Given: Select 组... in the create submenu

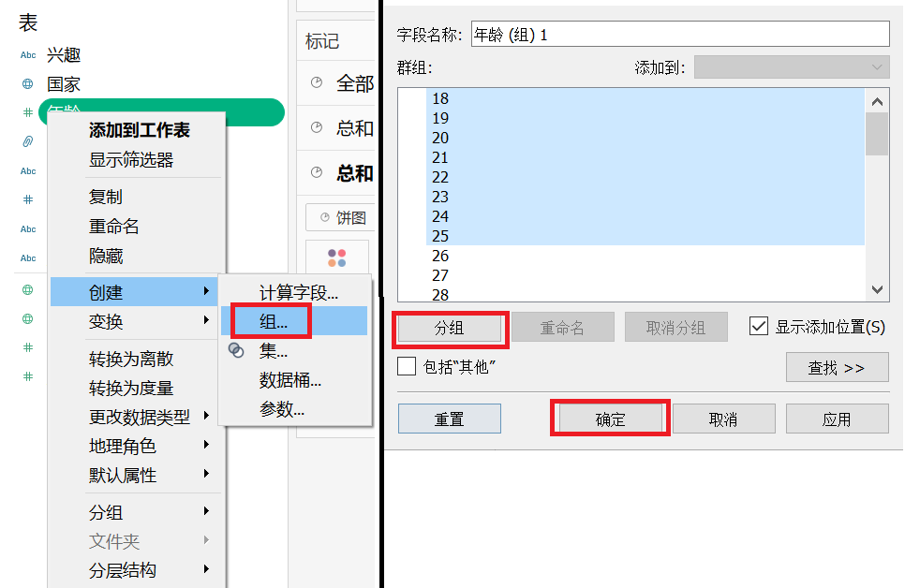Looking at the screenshot, I should (x=294, y=321).
